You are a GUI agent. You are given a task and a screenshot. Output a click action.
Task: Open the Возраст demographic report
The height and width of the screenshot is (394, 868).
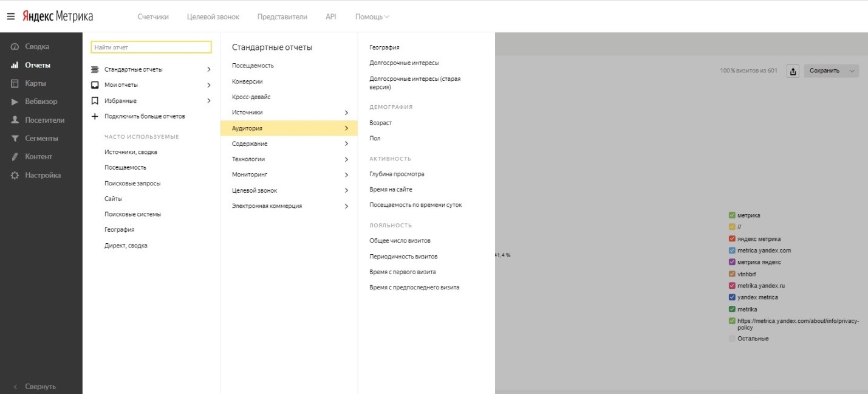tap(381, 123)
